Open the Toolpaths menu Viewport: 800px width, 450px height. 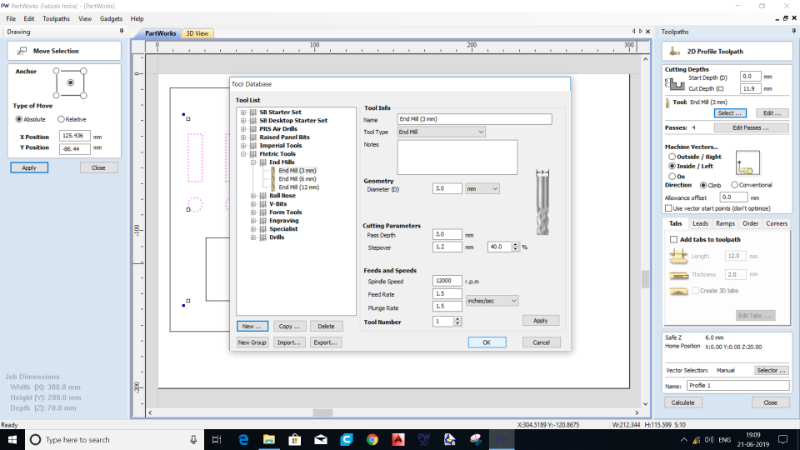[x=56, y=18]
